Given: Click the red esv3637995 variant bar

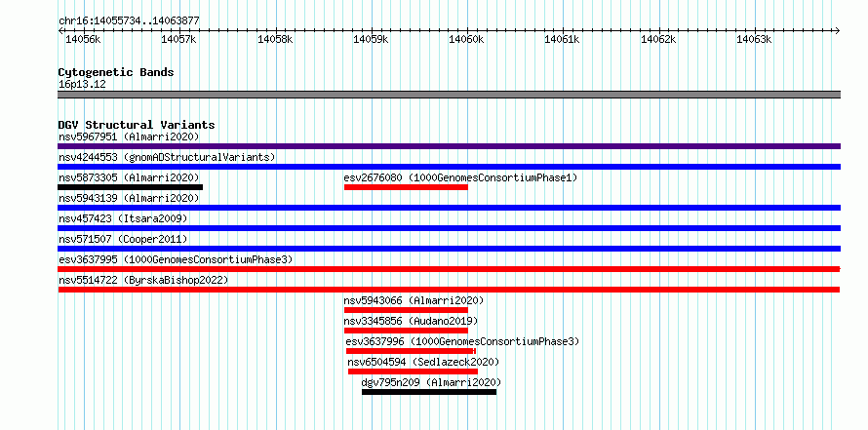Looking at the screenshot, I should click(449, 269).
